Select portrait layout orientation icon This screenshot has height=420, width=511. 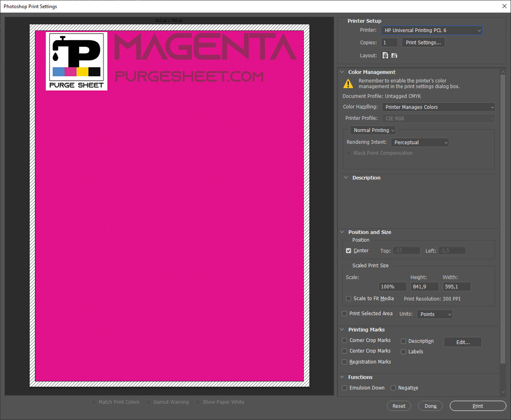pyautogui.click(x=385, y=55)
